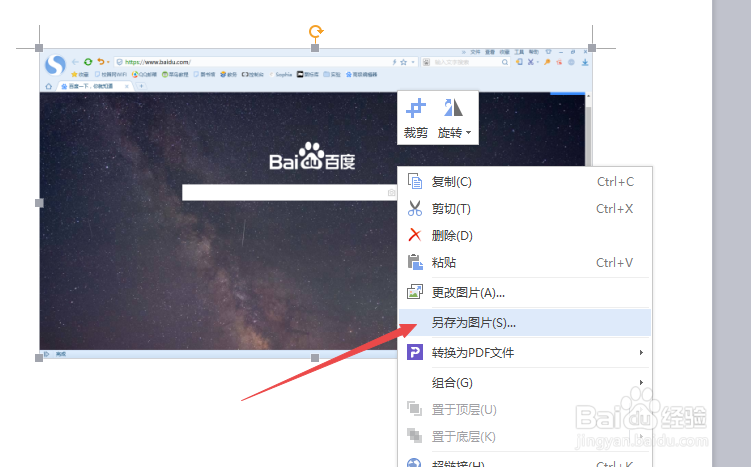Choose 另存为图片(S)... menu entry
The image size is (751, 467).
(x=525, y=322)
